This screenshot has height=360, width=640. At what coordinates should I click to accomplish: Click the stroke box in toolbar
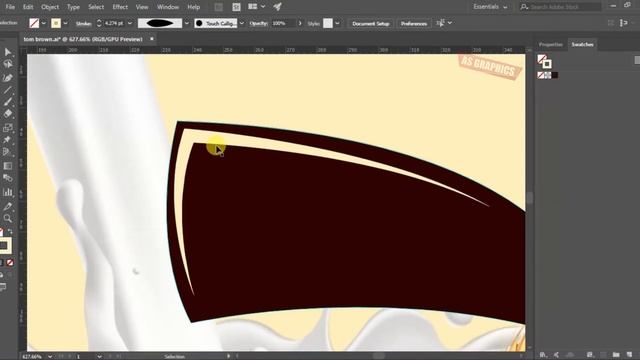pyautogui.click(x=4, y=246)
